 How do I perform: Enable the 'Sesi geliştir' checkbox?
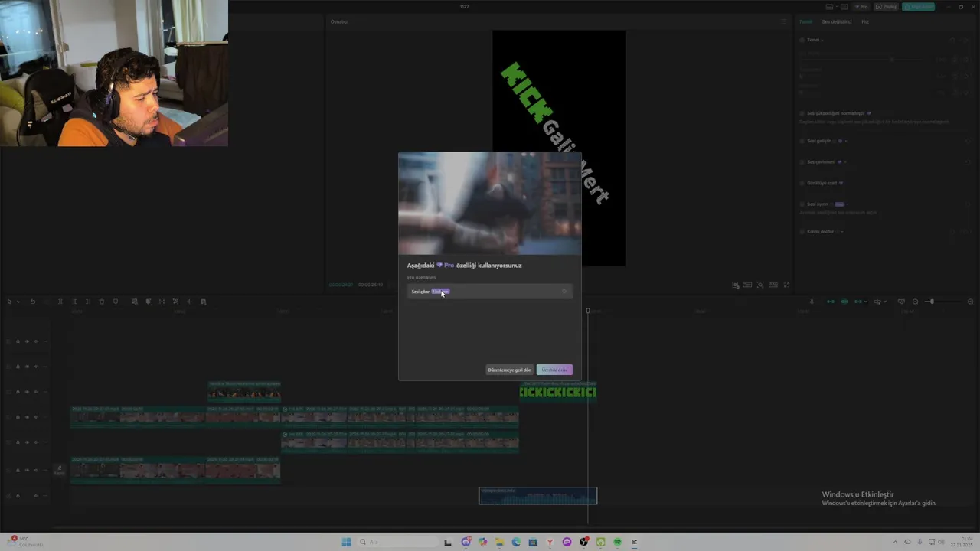[x=802, y=141]
